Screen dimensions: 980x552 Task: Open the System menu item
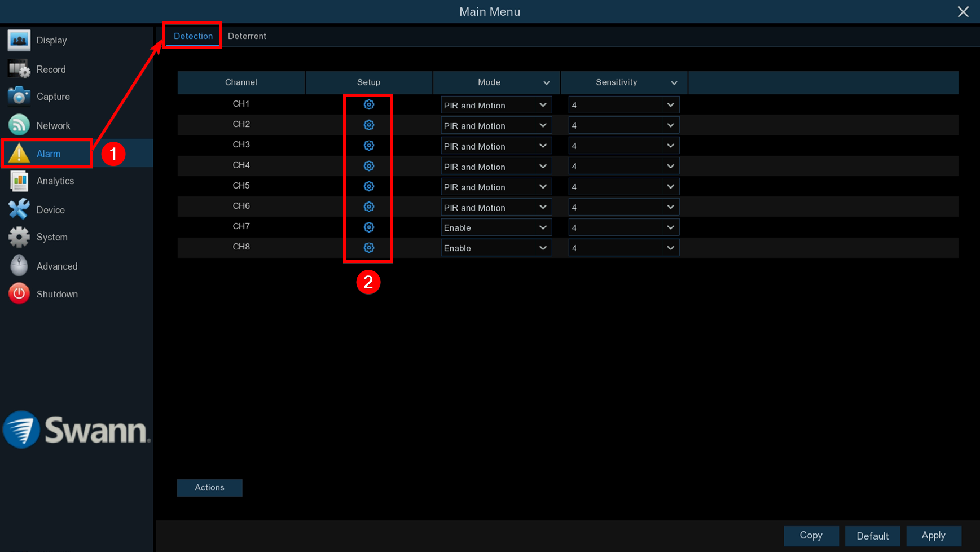click(51, 237)
